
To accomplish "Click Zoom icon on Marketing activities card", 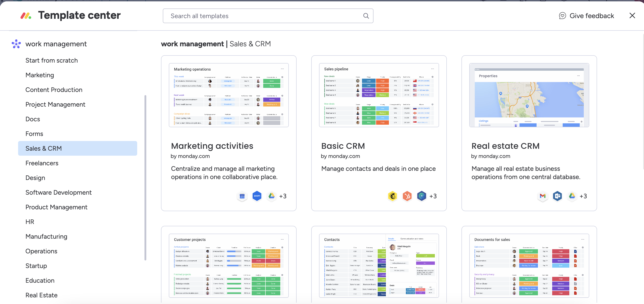I will [257, 196].
